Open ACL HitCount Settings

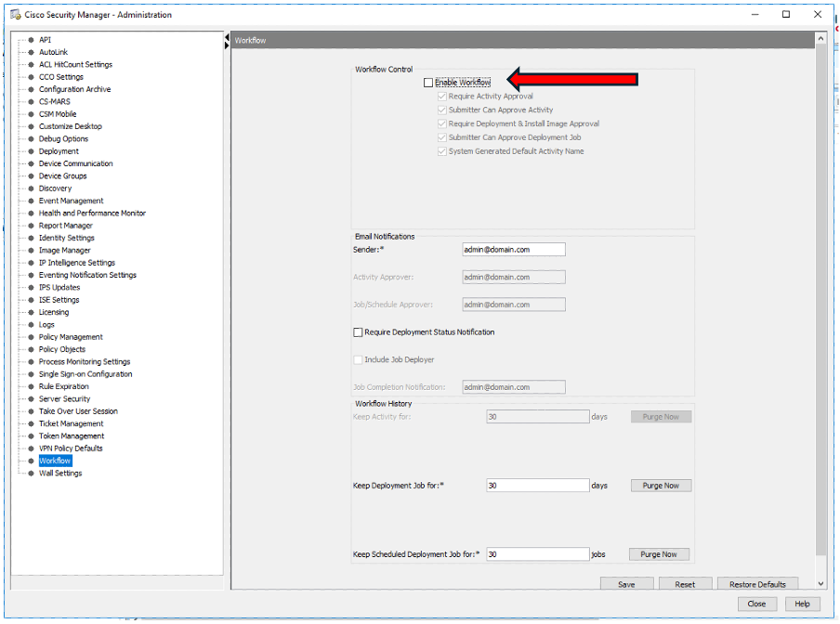point(75,64)
